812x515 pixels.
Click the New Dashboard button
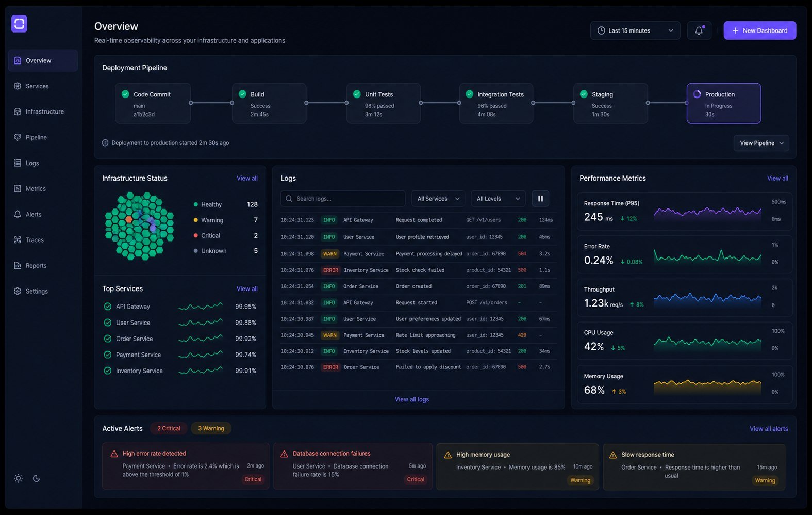tap(760, 30)
